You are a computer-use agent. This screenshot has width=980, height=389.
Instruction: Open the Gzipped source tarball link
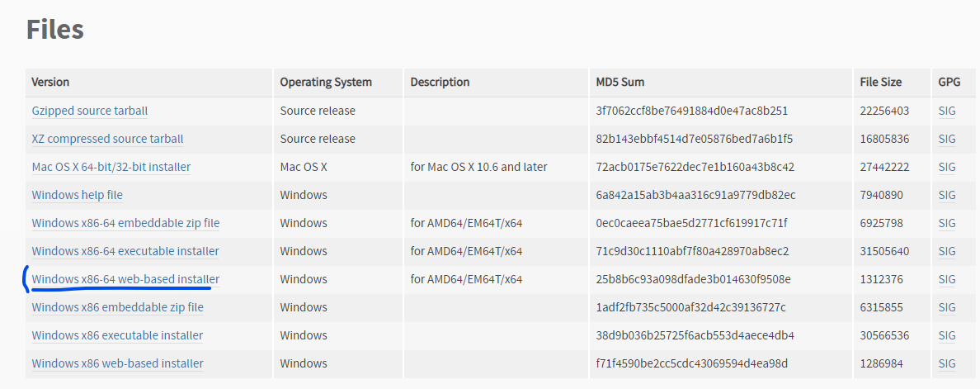tap(90, 111)
